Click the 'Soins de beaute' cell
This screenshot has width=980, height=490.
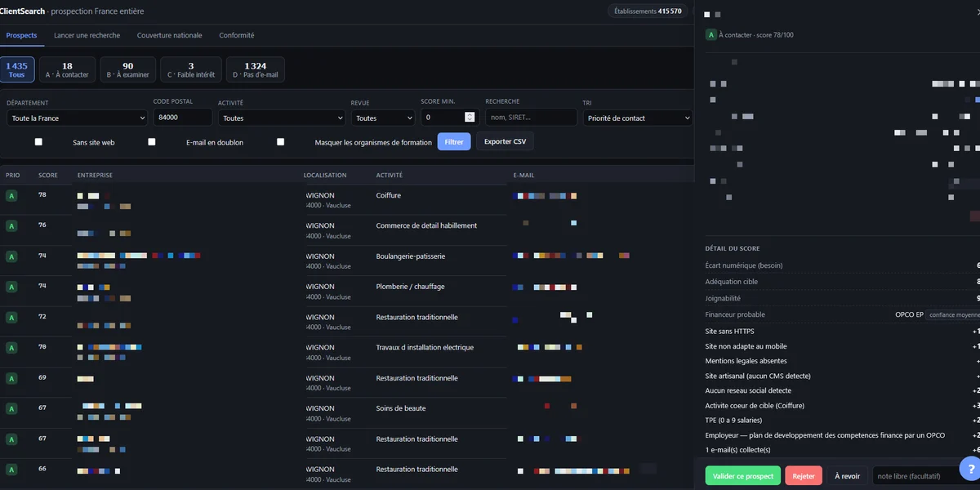pos(401,409)
